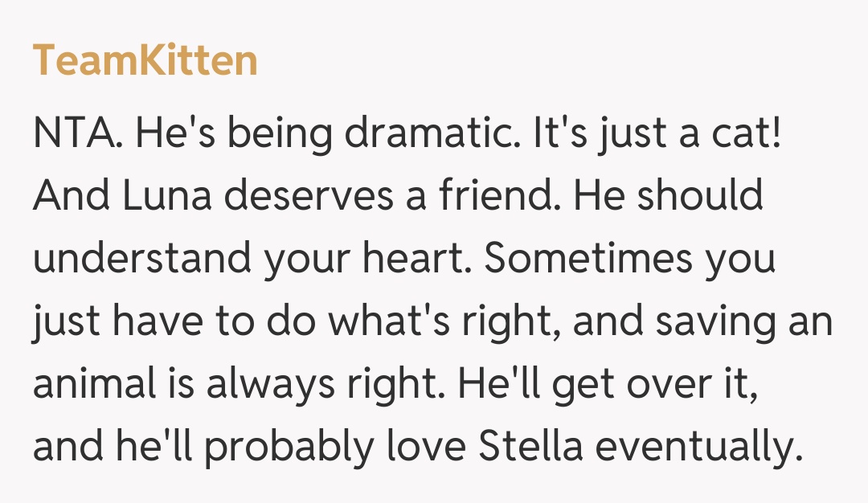Open the TeamKitten user profile

[x=145, y=61]
